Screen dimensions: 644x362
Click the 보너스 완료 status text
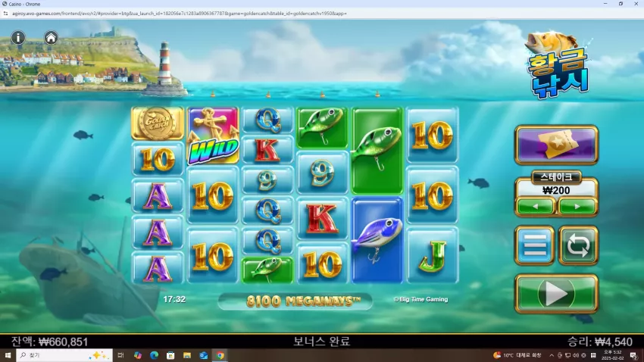(x=321, y=342)
